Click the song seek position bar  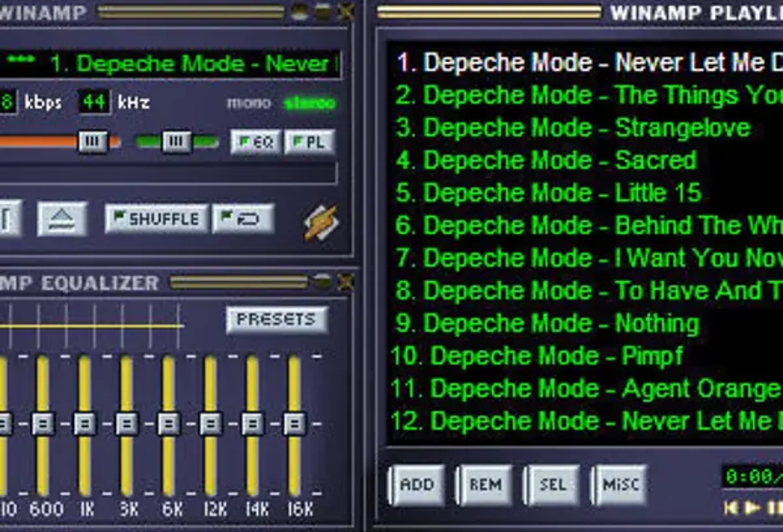tap(168, 174)
